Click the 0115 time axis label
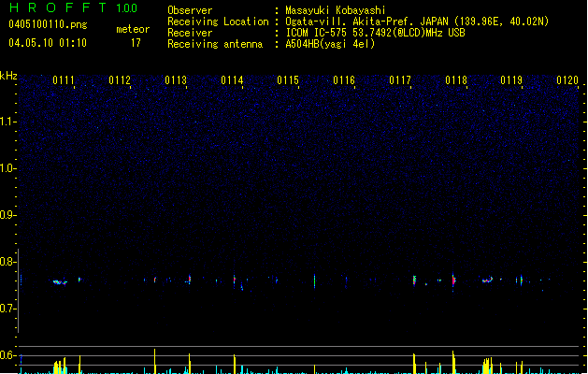This screenshot has height=374, width=588. [x=288, y=80]
